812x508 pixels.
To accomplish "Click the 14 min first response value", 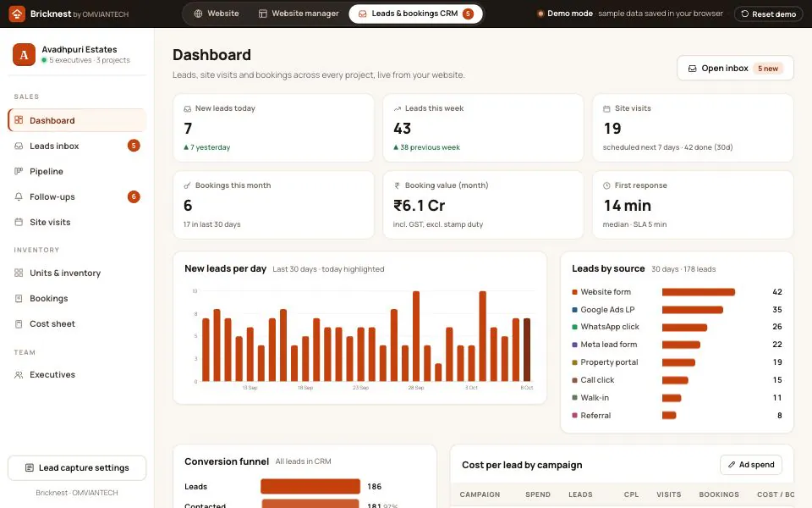I will [x=627, y=206].
